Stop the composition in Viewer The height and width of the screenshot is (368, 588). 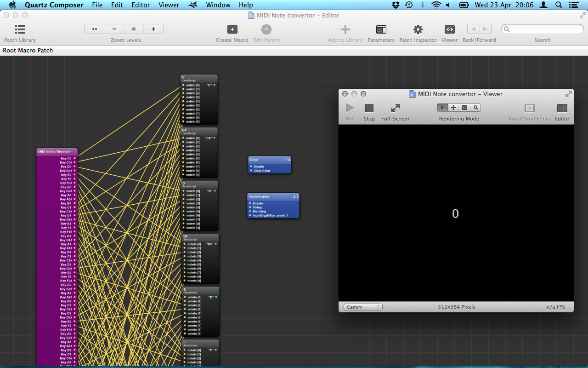pyautogui.click(x=369, y=108)
